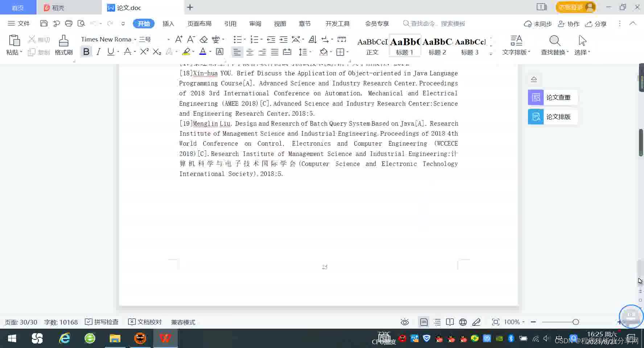
Task: Toggle eye-protection mode eye icon
Action: coord(405,322)
